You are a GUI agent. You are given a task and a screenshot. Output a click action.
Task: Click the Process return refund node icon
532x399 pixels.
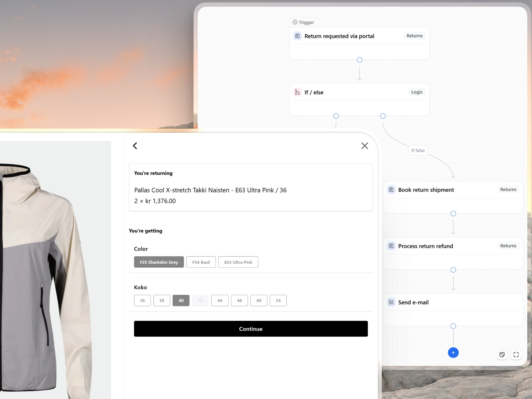pyautogui.click(x=391, y=246)
